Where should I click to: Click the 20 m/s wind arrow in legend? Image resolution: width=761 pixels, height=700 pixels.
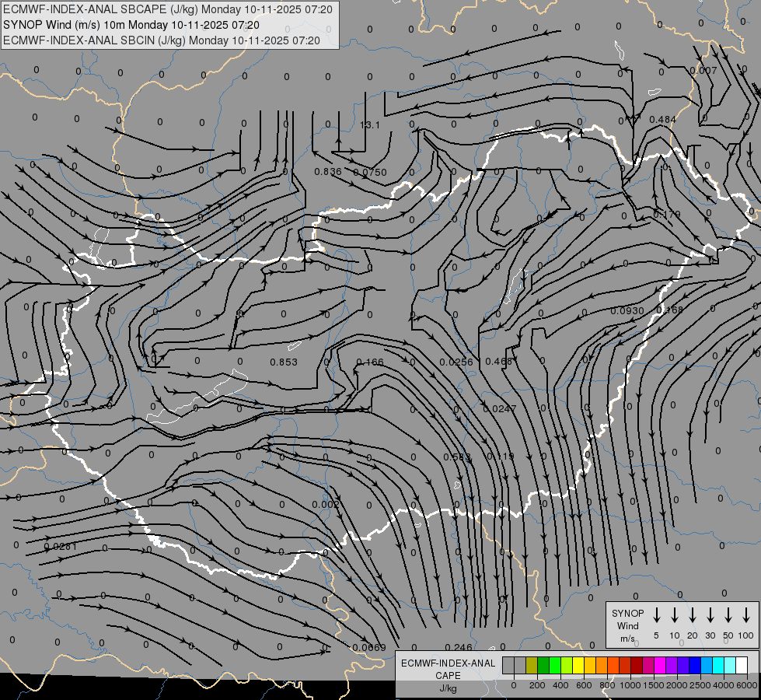point(693,614)
